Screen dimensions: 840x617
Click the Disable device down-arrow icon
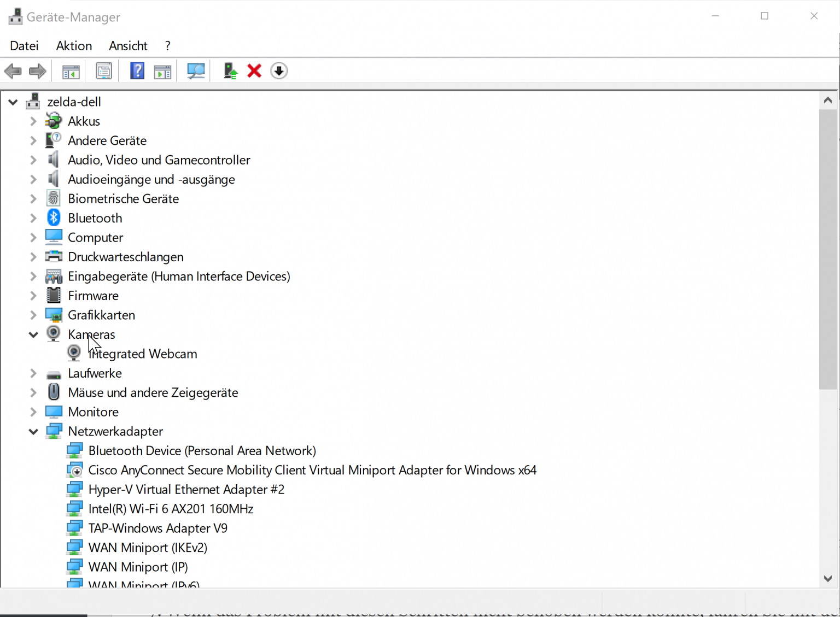279,70
